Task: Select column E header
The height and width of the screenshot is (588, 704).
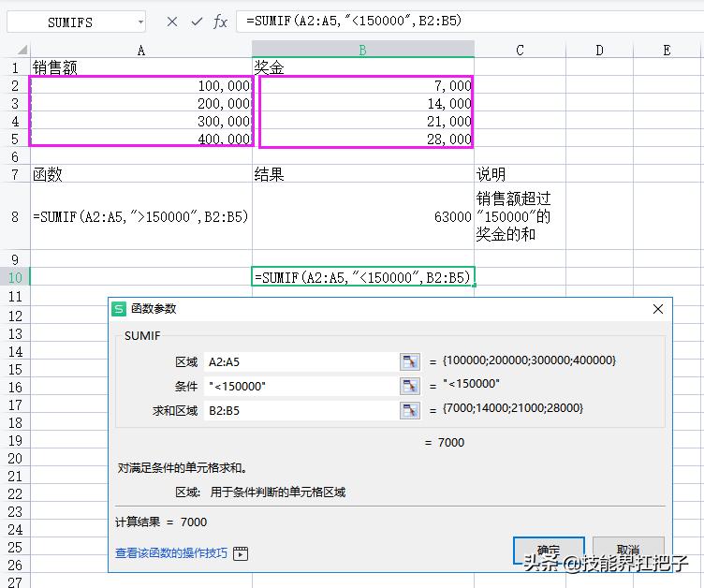Action: pos(667,50)
